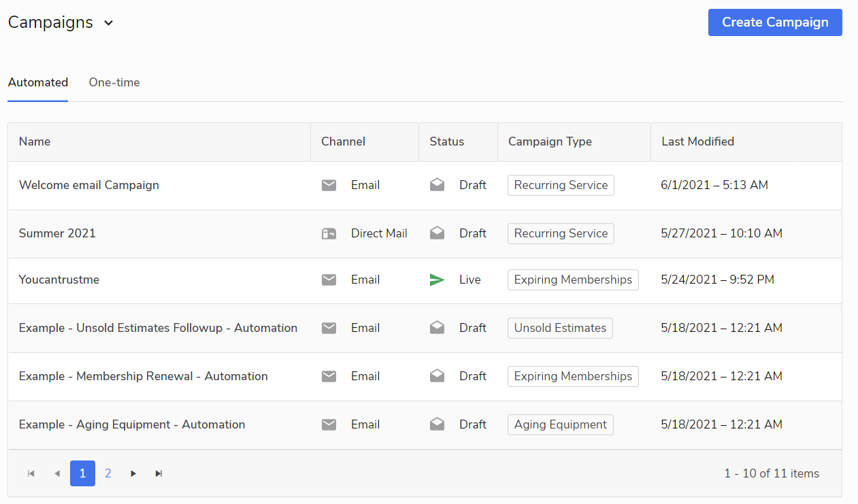The height and width of the screenshot is (504, 858).
Task: Click the previous page arrow icon
Action: (57, 473)
